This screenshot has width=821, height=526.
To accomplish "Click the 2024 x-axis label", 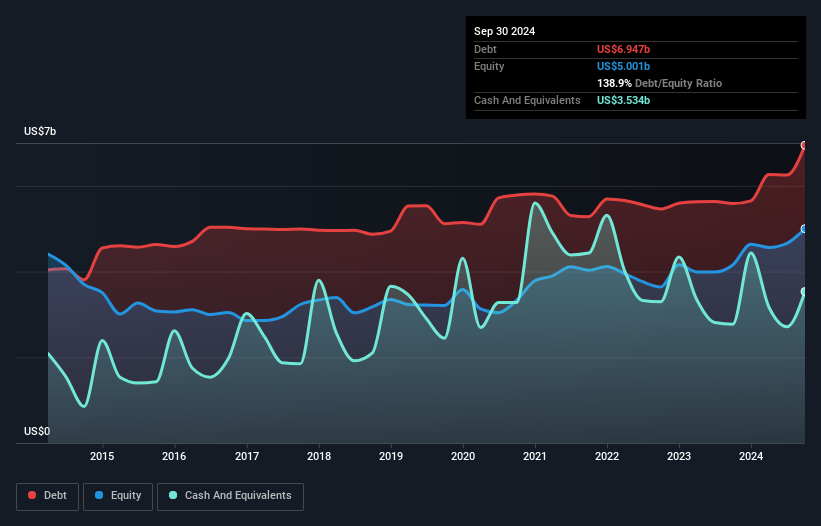I will (x=751, y=456).
